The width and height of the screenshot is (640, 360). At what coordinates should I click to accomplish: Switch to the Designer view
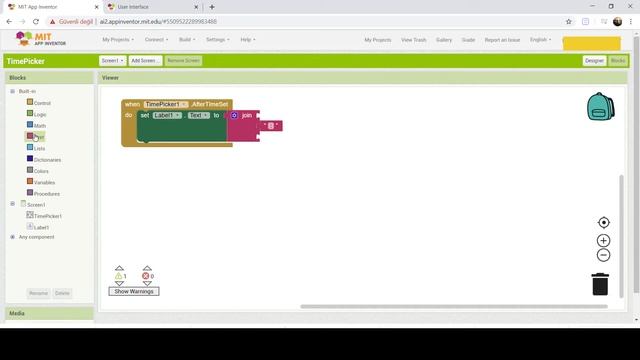pyautogui.click(x=594, y=60)
